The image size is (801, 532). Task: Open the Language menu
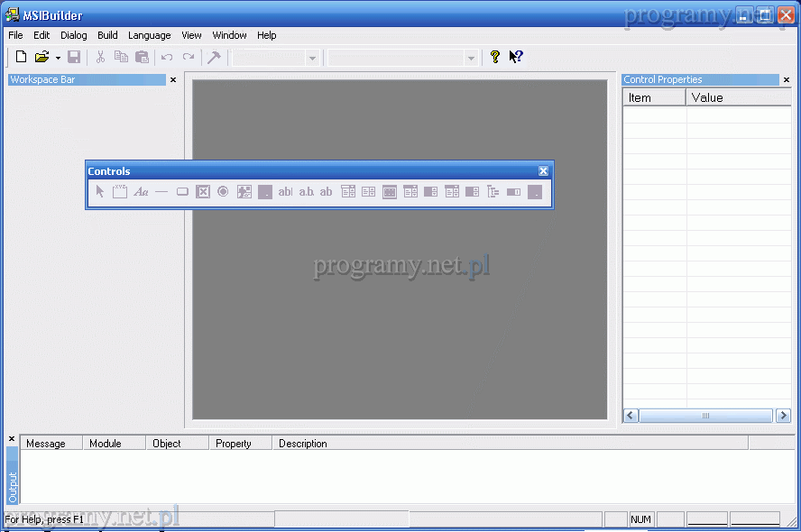(x=149, y=35)
